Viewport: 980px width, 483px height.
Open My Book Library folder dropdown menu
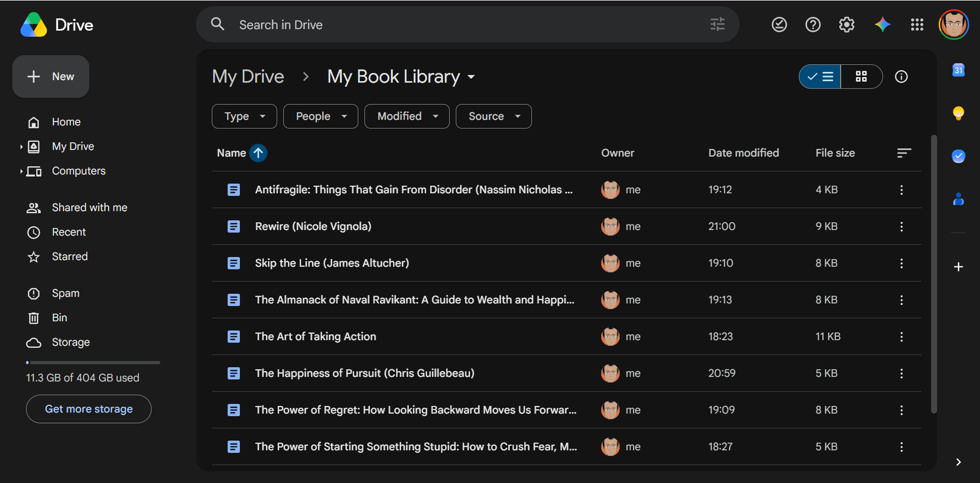[x=471, y=77]
